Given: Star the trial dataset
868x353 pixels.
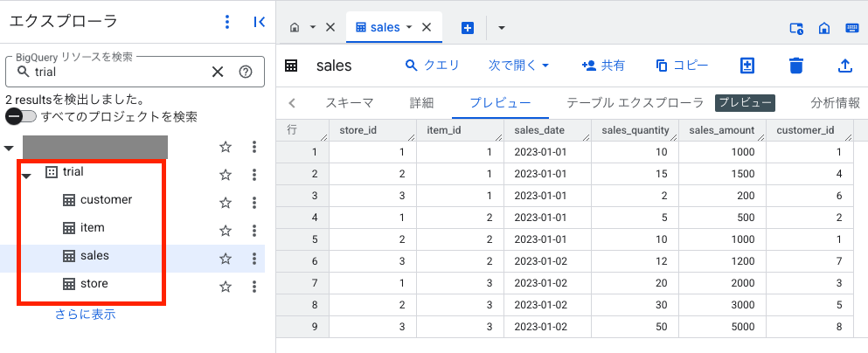Looking at the screenshot, I should [225, 175].
